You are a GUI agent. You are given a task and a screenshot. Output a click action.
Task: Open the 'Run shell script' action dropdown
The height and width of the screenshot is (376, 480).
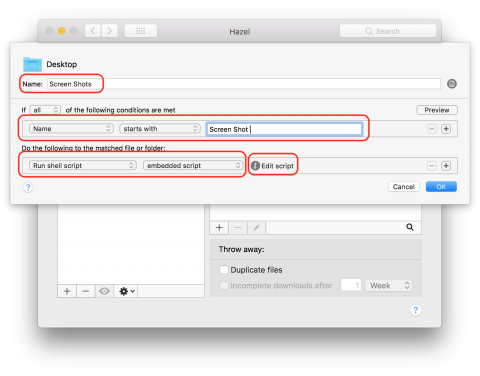(x=83, y=165)
